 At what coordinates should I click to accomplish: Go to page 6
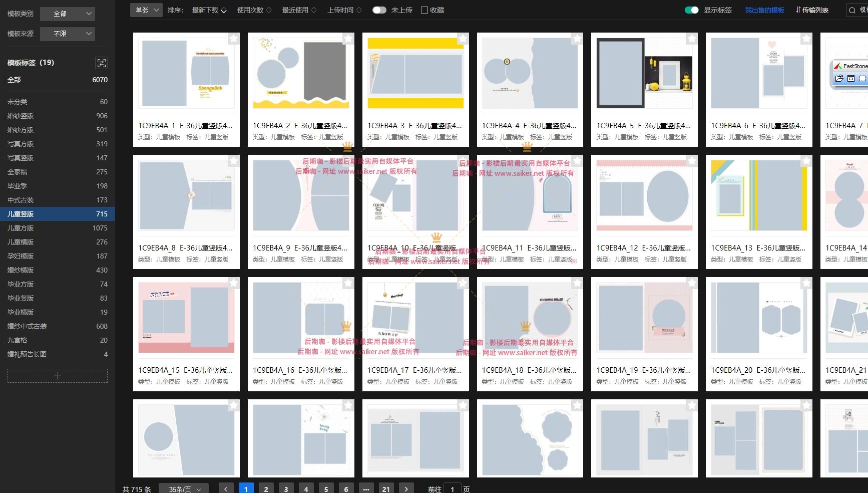(346, 489)
